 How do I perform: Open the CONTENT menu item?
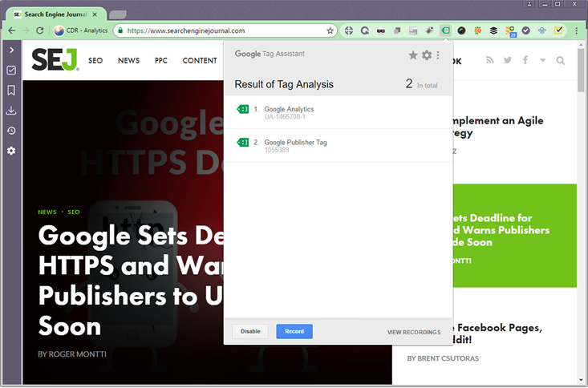(200, 60)
